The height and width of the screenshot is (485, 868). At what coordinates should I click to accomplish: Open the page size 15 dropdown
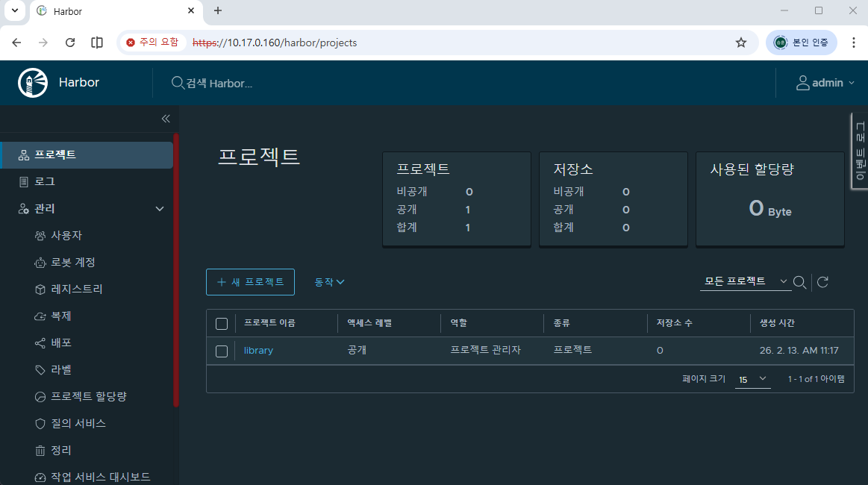[753, 379]
